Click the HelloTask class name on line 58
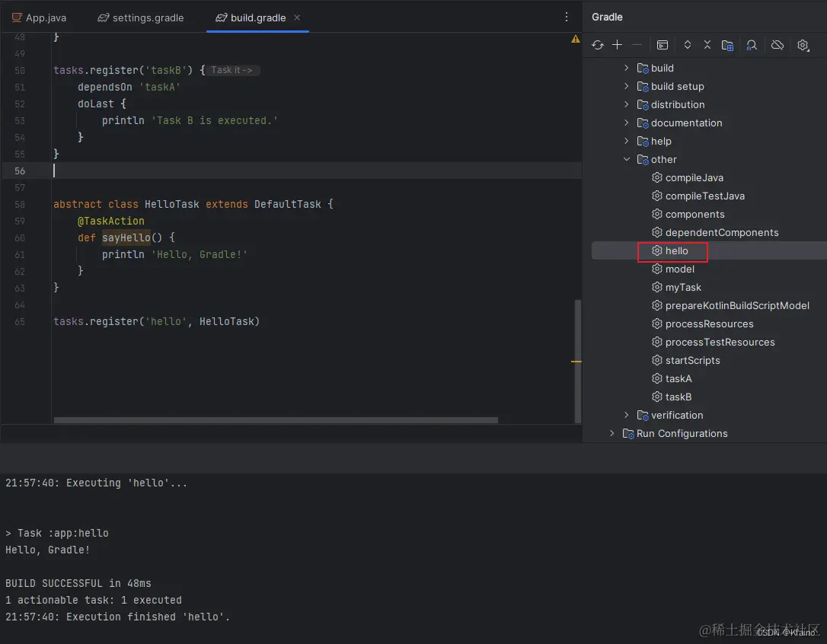The width and height of the screenshot is (827, 644). (x=172, y=204)
